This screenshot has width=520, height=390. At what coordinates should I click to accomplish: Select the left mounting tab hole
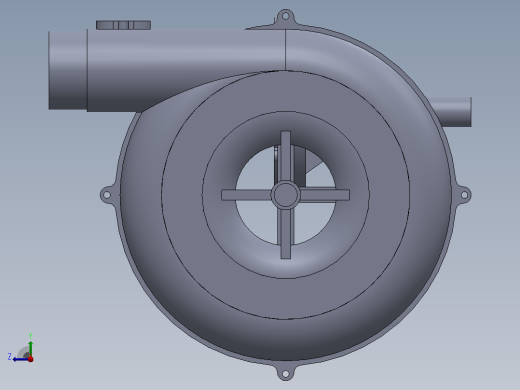point(106,195)
